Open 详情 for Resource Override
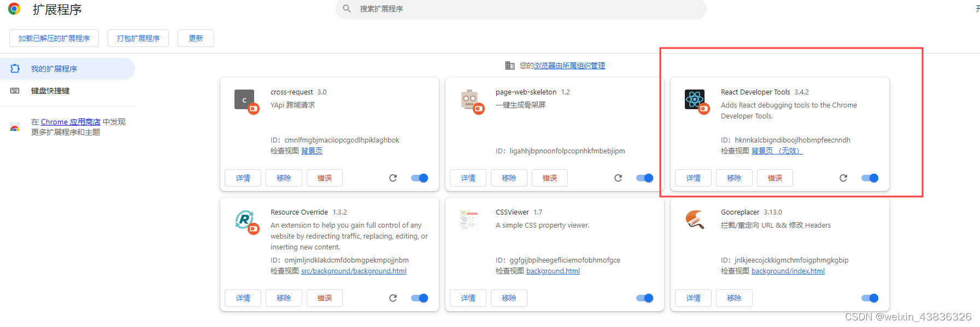Viewport: 980px width, 327px height. [243, 298]
